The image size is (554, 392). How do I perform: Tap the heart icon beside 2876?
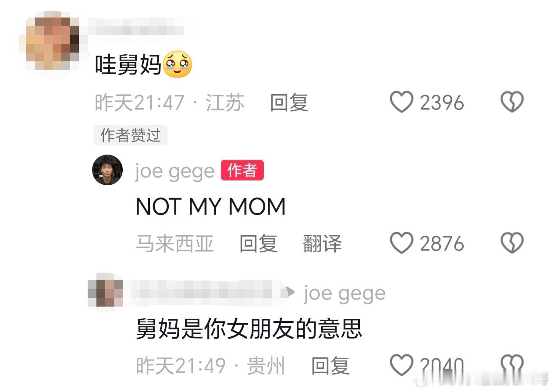click(x=401, y=244)
